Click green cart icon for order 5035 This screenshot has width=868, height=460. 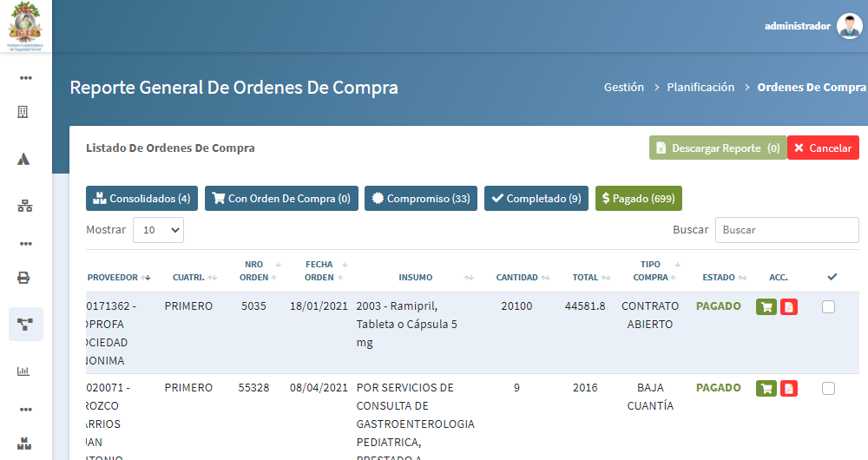pos(766,306)
